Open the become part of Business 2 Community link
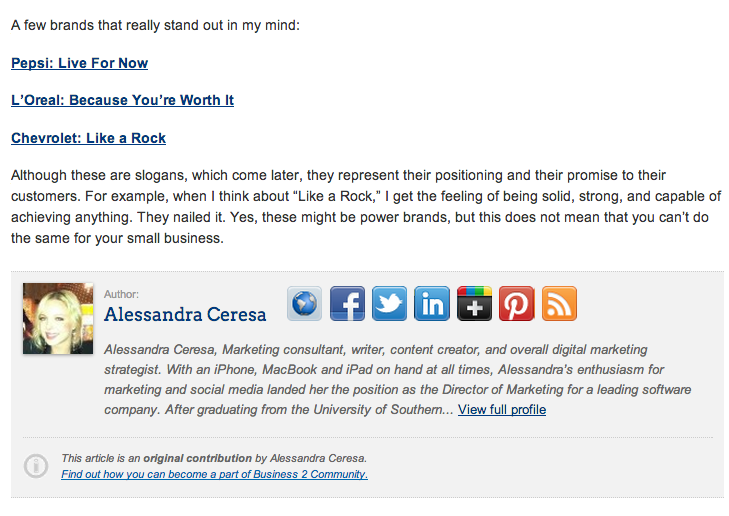The image size is (729, 516). pyautogui.click(x=214, y=474)
